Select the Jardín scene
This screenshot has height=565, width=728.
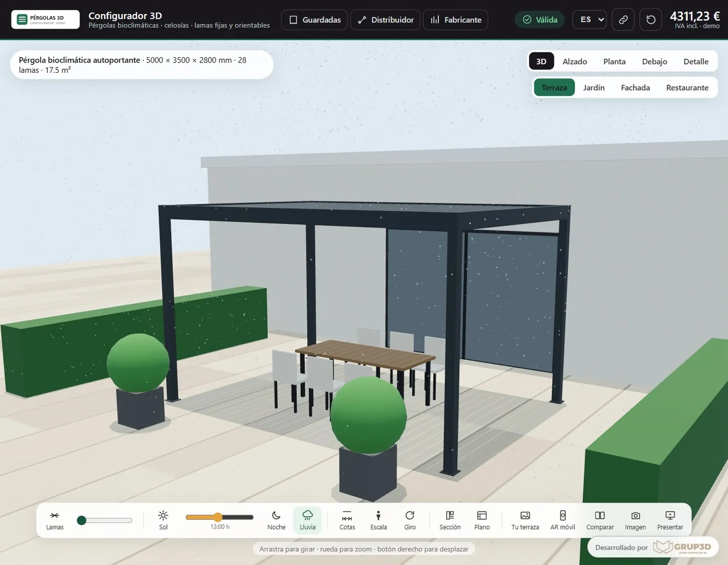click(x=594, y=87)
